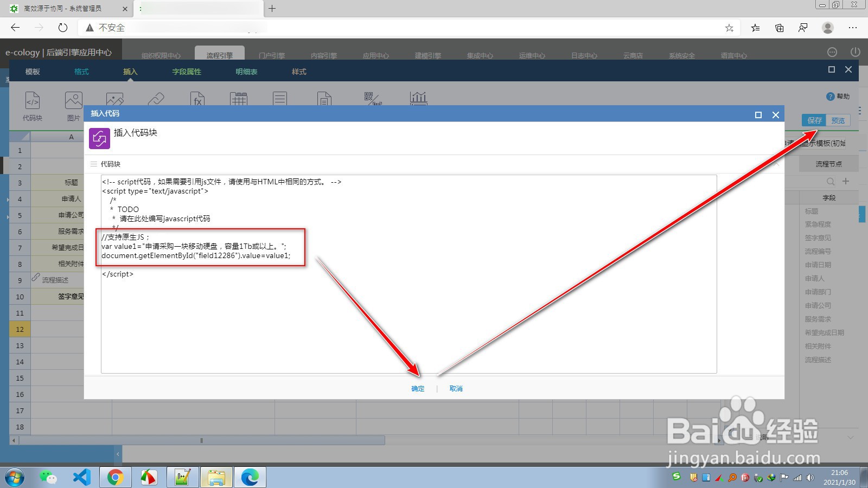The width and height of the screenshot is (868, 488).
Task: Click the clock showing 21:06 in the taskbar
Action: 839,473
